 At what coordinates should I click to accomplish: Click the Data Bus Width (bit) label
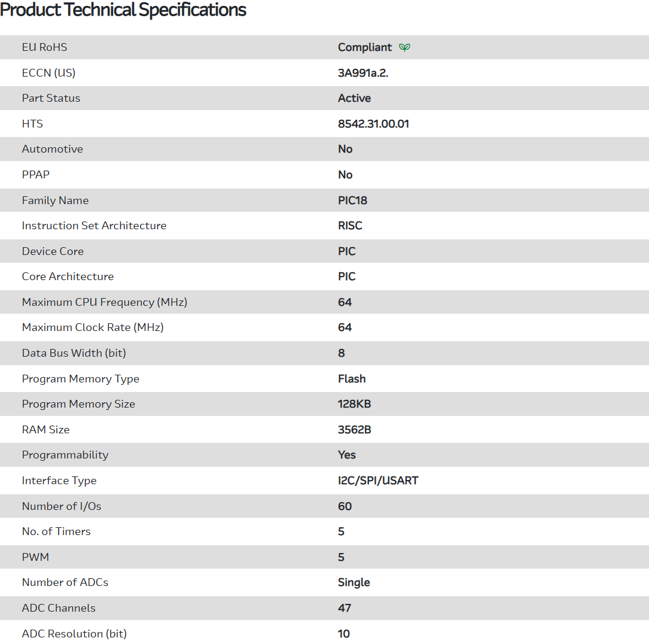click(74, 353)
